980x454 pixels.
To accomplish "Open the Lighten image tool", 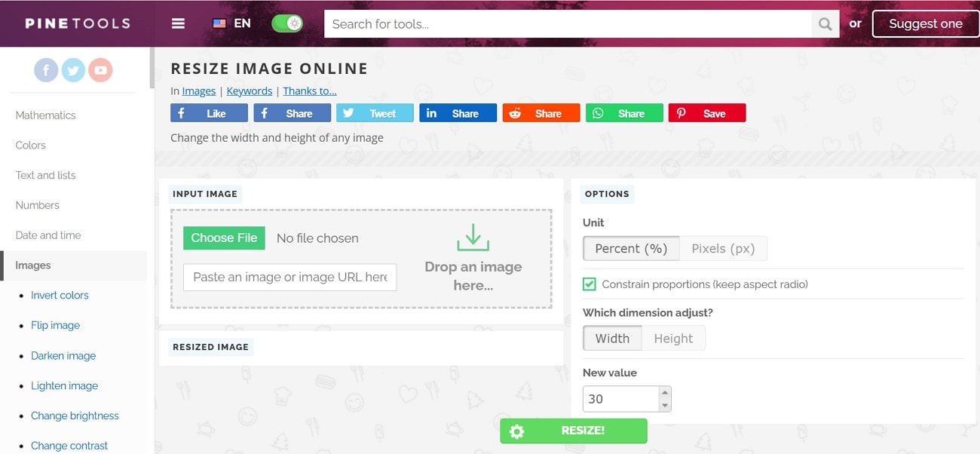I will (x=64, y=386).
